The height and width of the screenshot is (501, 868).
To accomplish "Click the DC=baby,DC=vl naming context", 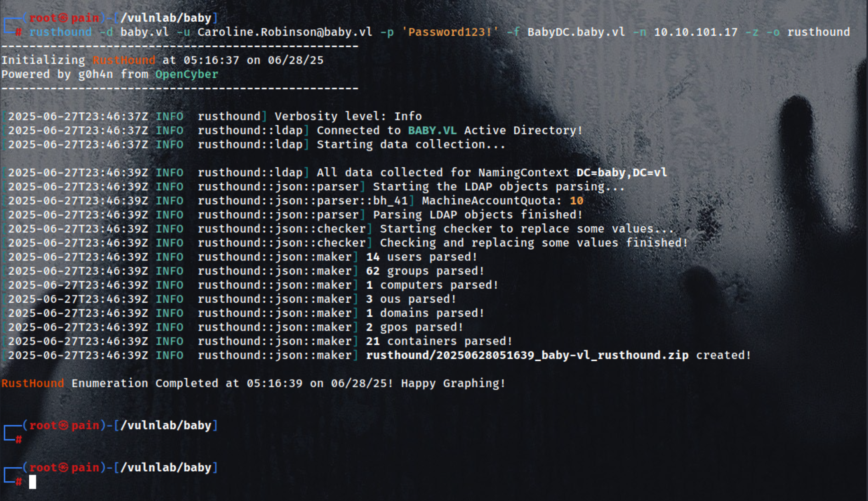I will point(622,173).
